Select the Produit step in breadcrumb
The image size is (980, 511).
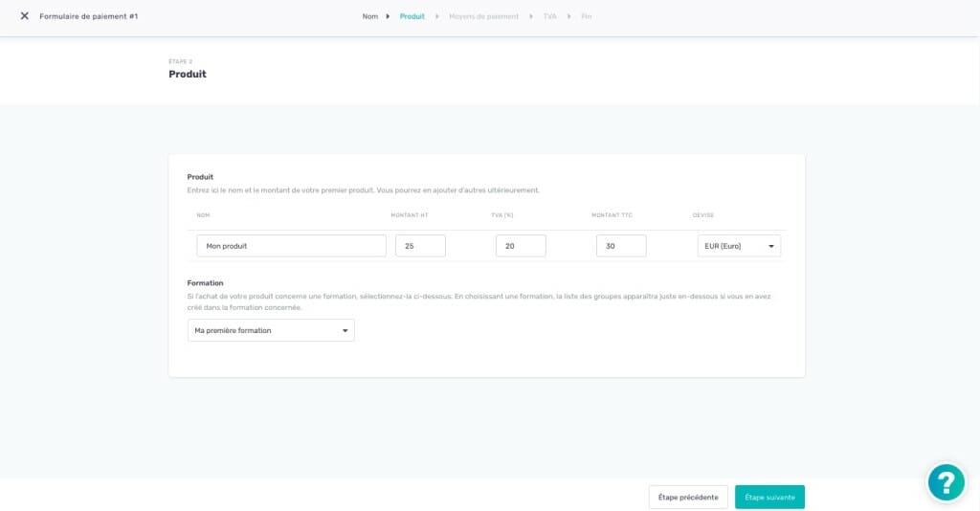[412, 16]
